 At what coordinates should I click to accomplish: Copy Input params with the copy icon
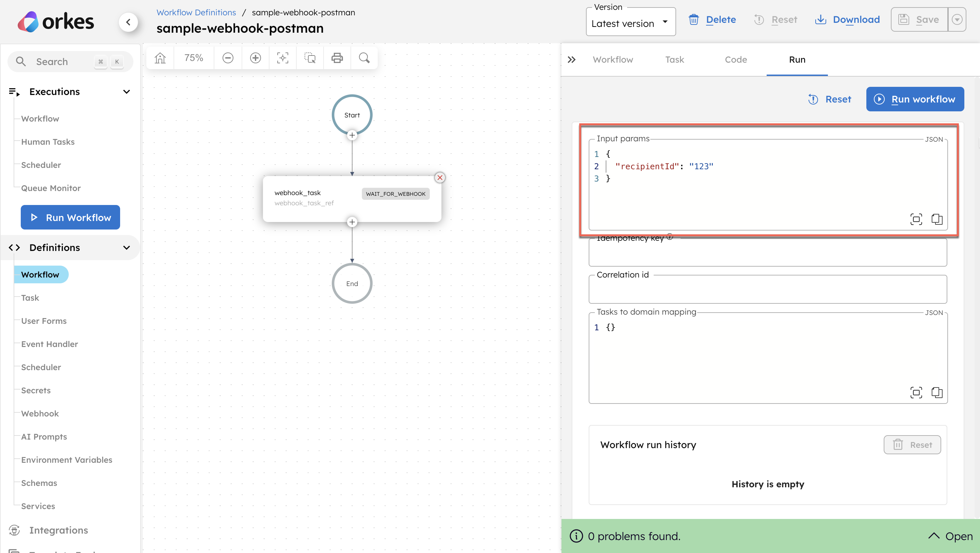pyautogui.click(x=937, y=219)
